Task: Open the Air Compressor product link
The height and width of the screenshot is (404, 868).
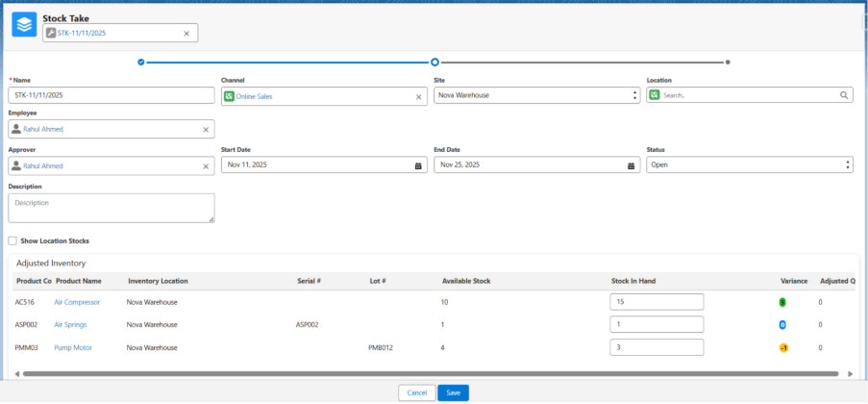Action: click(x=77, y=302)
